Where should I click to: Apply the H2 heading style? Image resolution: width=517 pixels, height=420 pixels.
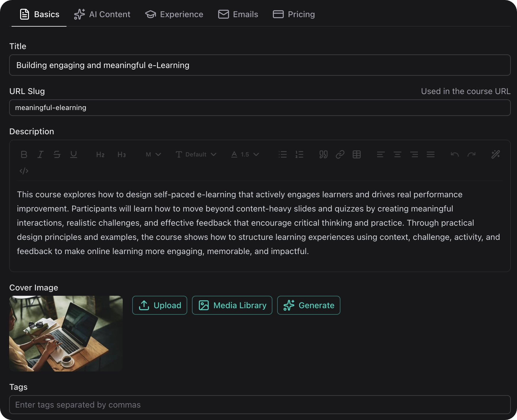[100, 154]
